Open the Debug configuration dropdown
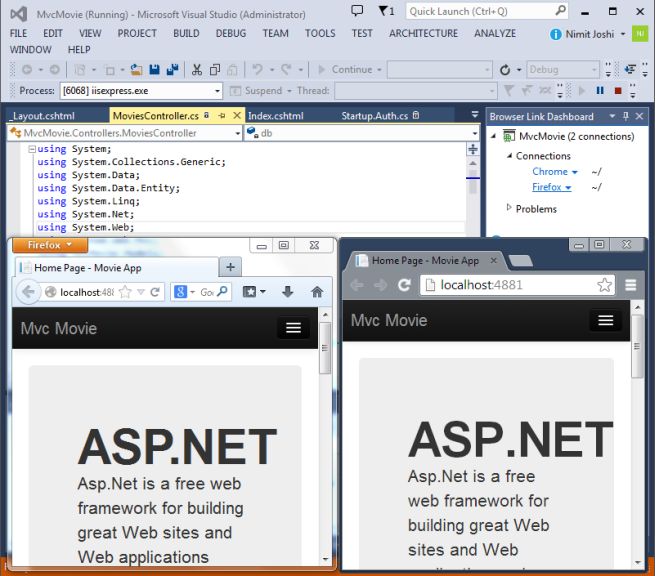 click(563, 69)
